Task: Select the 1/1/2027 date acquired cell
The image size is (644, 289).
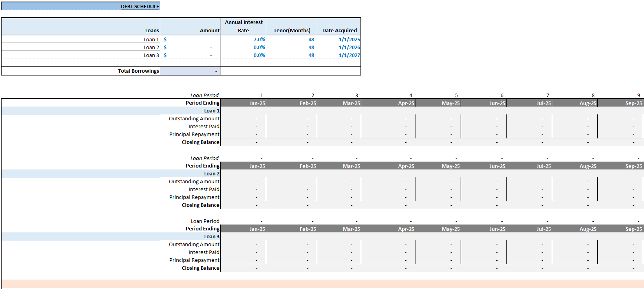Action: click(x=339, y=55)
